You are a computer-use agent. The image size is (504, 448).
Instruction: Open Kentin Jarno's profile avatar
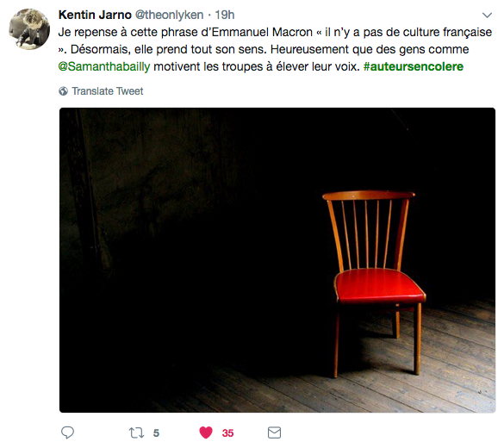[29, 29]
